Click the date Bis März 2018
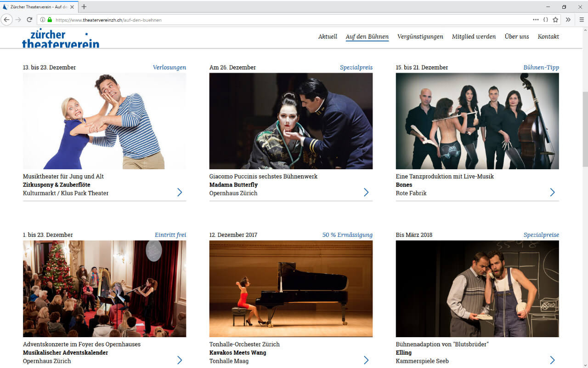This screenshot has height=368, width=588. (x=414, y=235)
